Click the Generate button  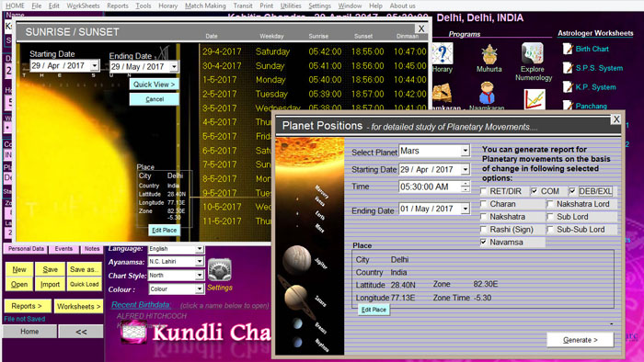click(x=580, y=340)
